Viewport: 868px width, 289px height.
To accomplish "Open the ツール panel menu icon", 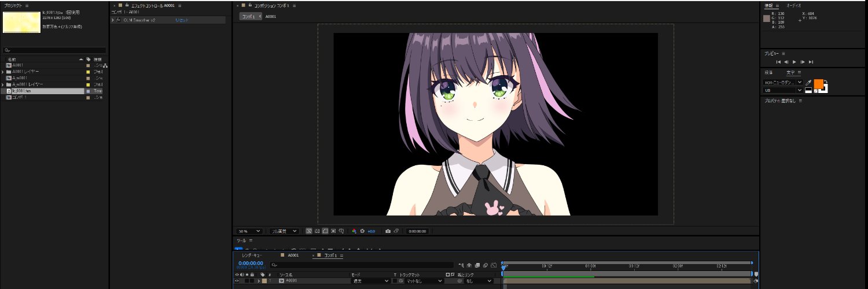I will (251, 240).
